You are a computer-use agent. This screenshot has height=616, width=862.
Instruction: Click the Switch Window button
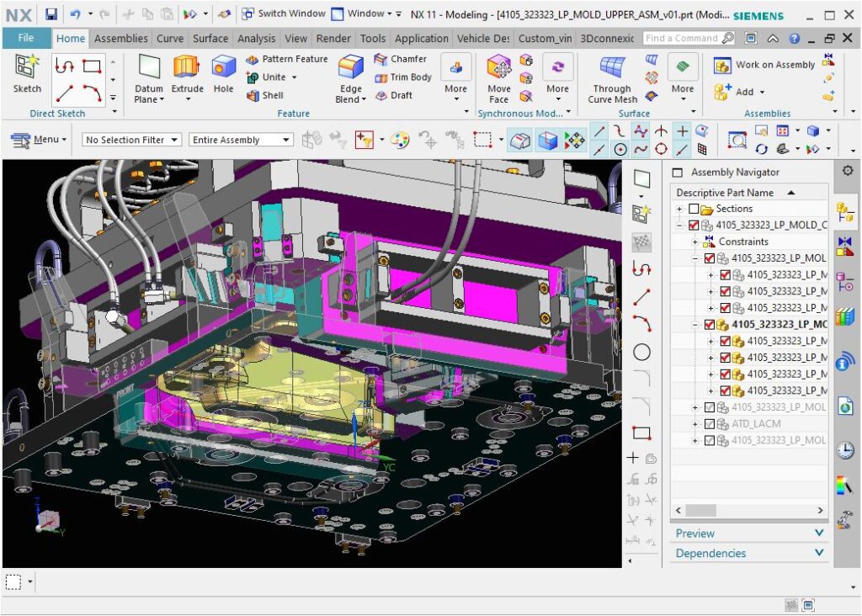click(284, 13)
